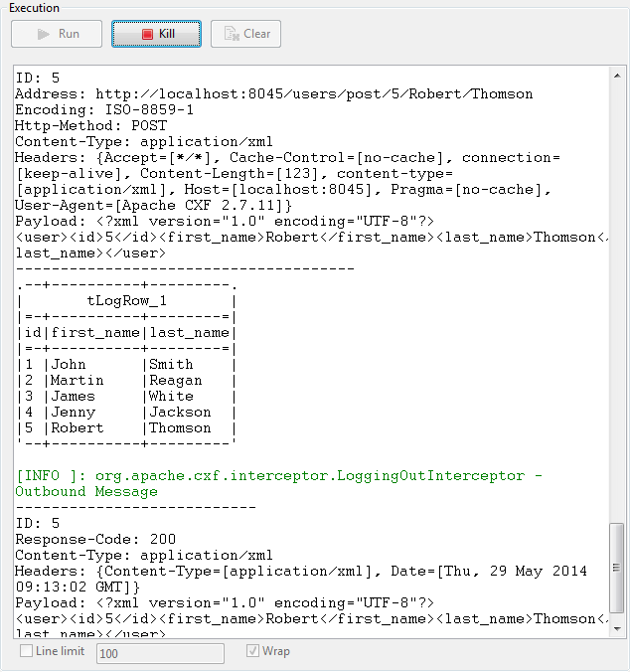Click the John Smith table row
The height and width of the screenshot is (672, 630).
click(x=127, y=364)
